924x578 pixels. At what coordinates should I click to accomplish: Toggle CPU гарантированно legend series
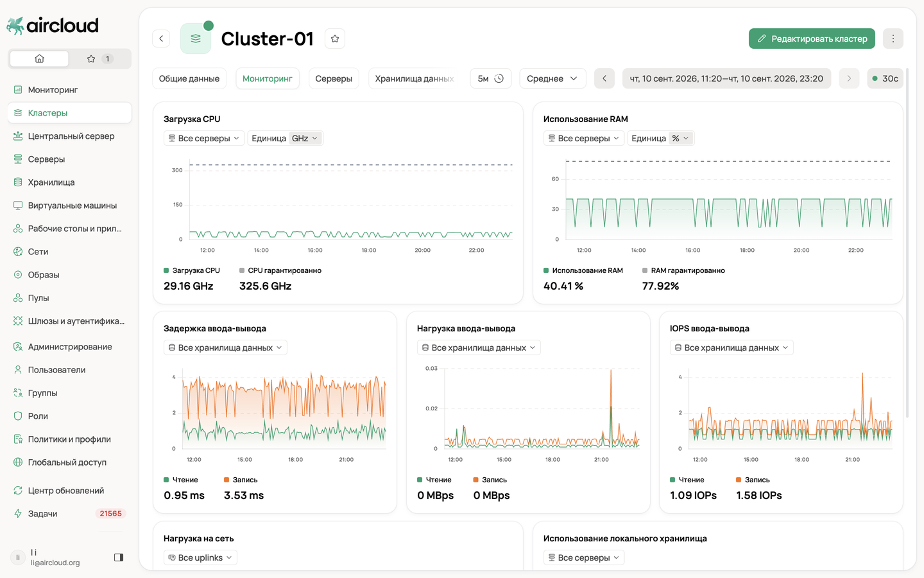point(280,270)
